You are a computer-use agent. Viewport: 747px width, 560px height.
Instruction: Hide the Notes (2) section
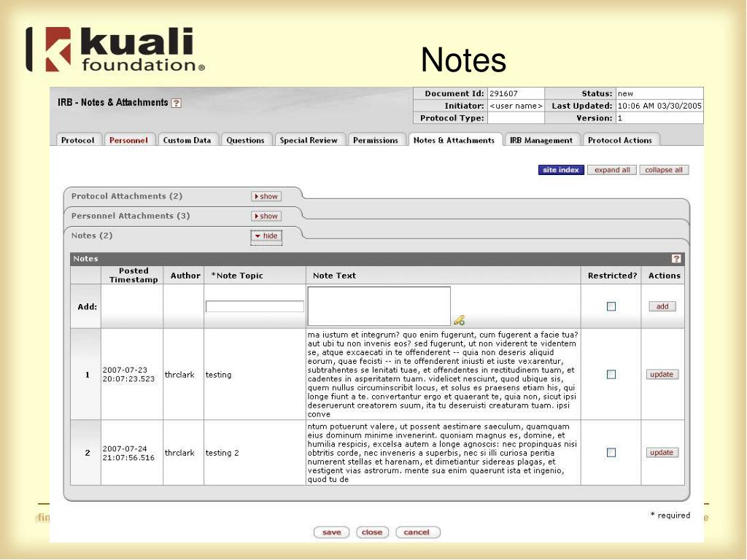tap(266, 236)
